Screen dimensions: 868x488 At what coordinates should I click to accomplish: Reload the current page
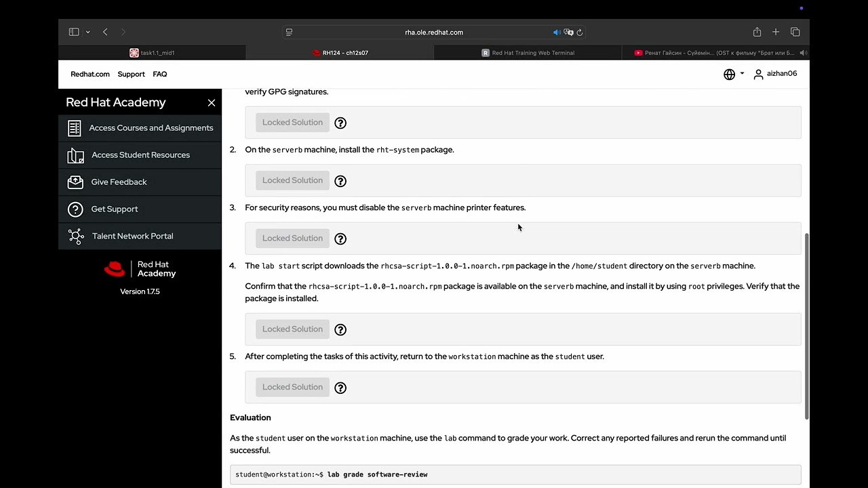pyautogui.click(x=580, y=32)
